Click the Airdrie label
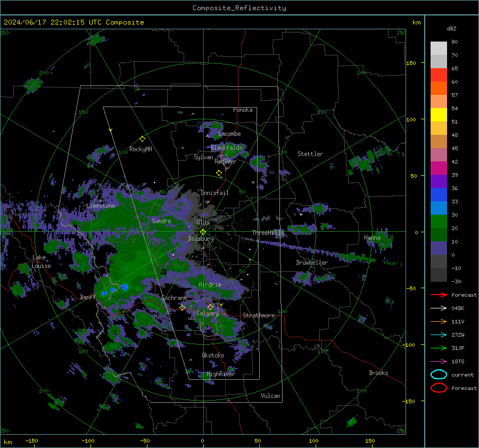Image resolution: width=479 pixels, height=448 pixels. coord(210,284)
